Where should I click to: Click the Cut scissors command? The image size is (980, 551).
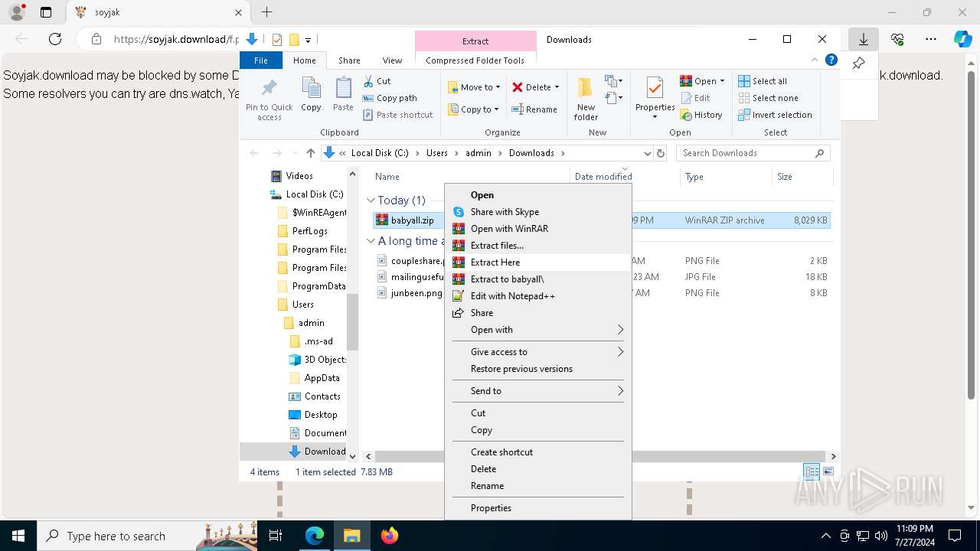377,81
